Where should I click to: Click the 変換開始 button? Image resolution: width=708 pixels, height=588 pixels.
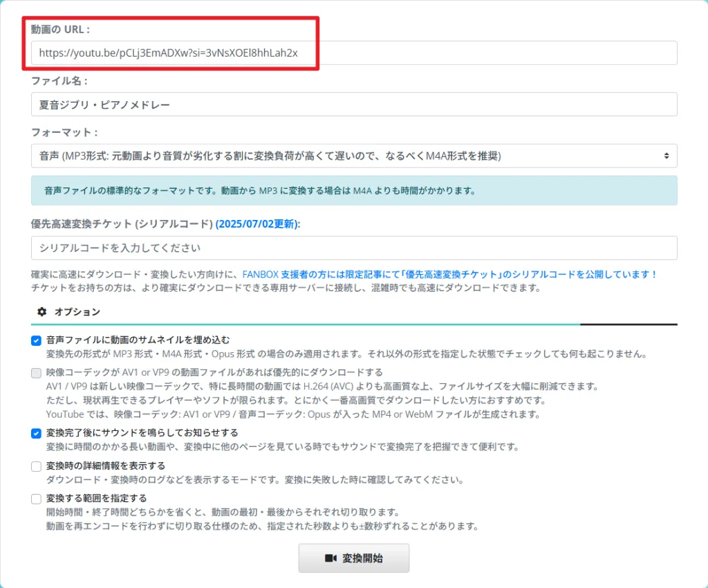tap(354, 558)
